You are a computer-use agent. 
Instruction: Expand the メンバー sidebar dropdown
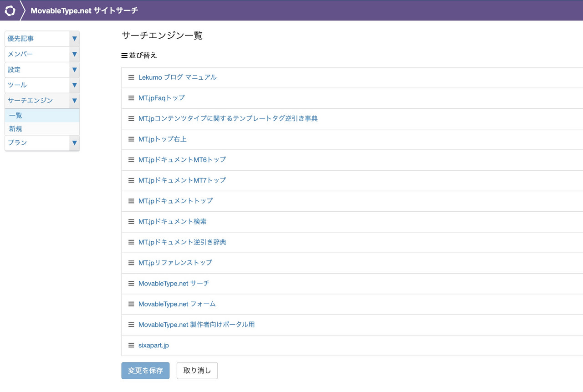[x=74, y=54]
